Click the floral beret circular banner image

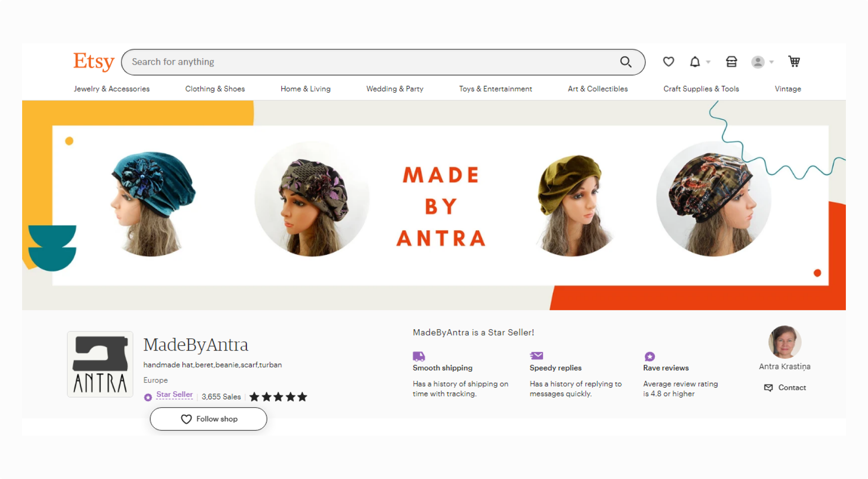(312, 199)
